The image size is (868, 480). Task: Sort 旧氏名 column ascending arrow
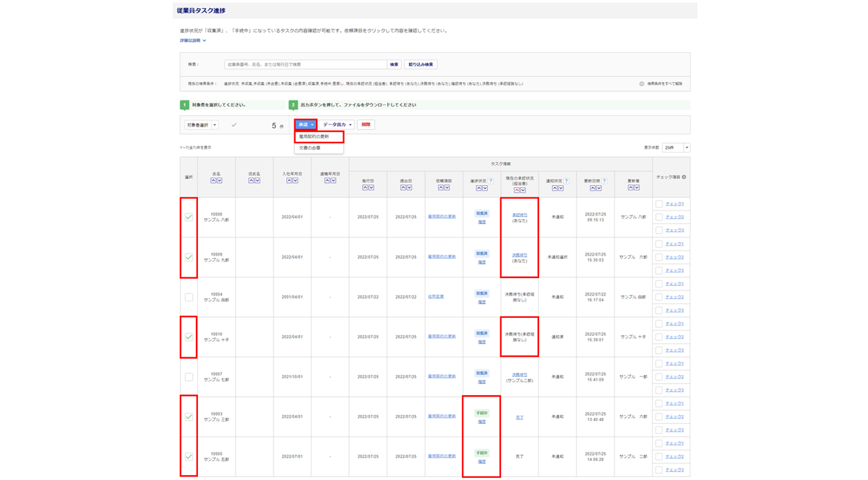coord(252,181)
